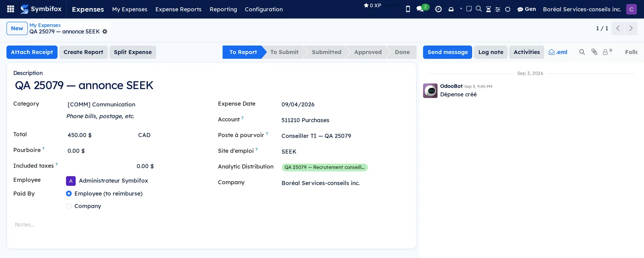Open the Configuration menu
Screen dimensions: 644x258
[264, 9]
